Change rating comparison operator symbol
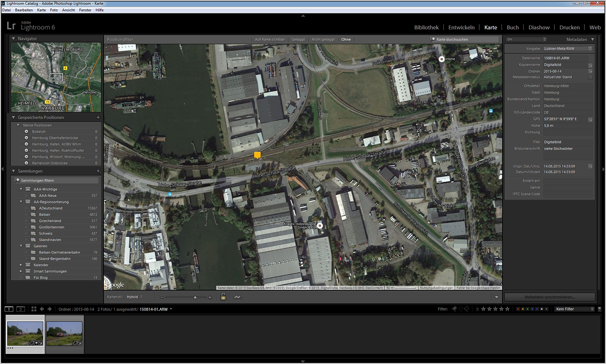This screenshot has height=364, width=606. pos(478,308)
